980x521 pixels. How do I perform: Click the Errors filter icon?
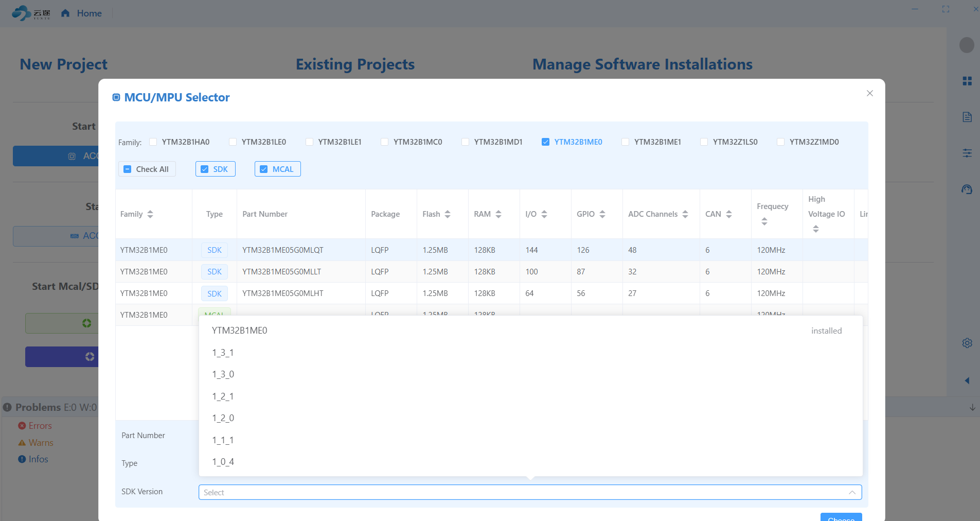(22, 426)
